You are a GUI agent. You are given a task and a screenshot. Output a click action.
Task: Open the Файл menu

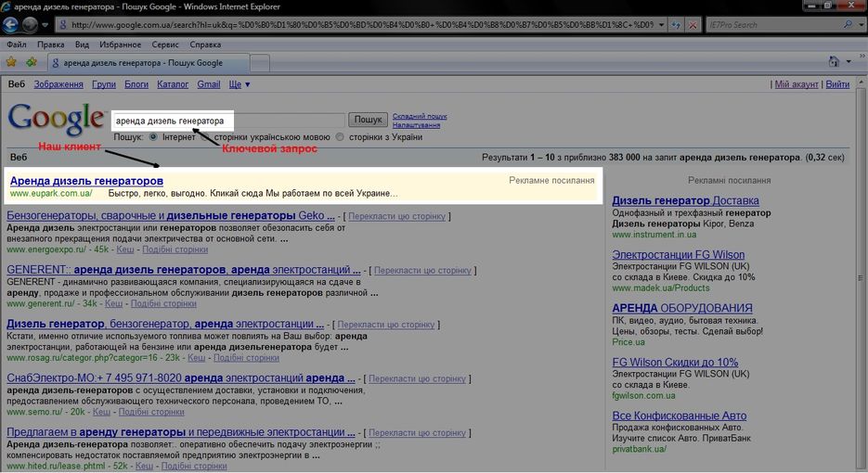tap(17, 45)
